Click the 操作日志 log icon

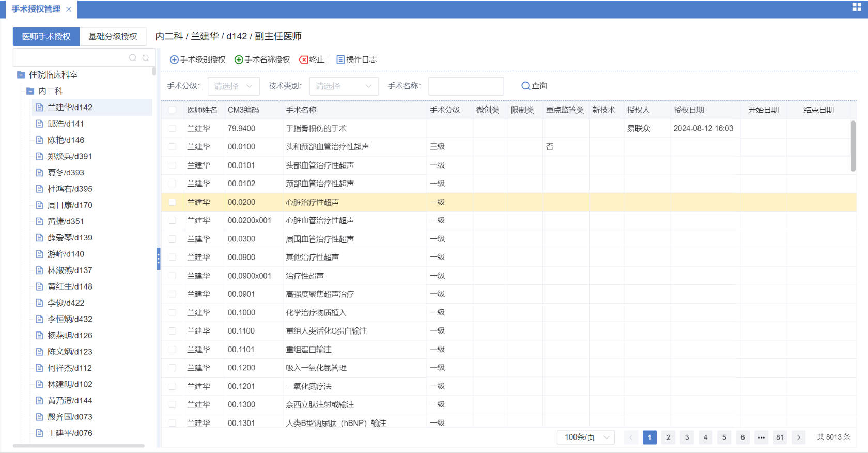click(340, 59)
